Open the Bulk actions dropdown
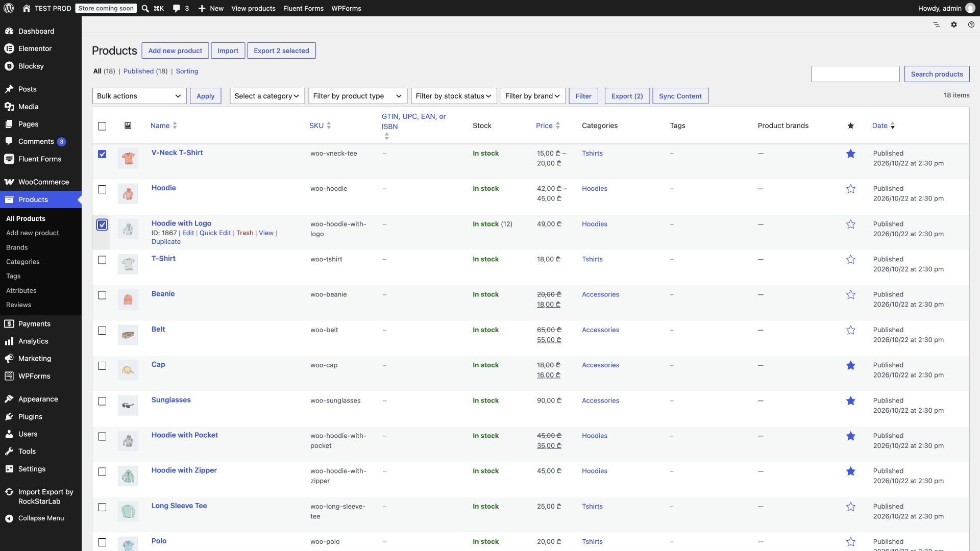Viewport: 980px width, 551px height. [139, 96]
